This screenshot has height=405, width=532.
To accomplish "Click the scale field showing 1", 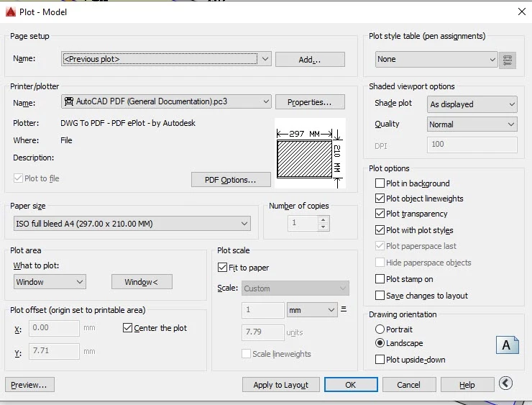I will (262, 309).
